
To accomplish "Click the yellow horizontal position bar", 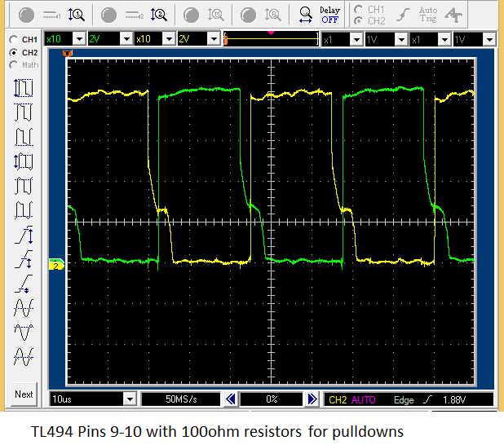I will (272, 39).
